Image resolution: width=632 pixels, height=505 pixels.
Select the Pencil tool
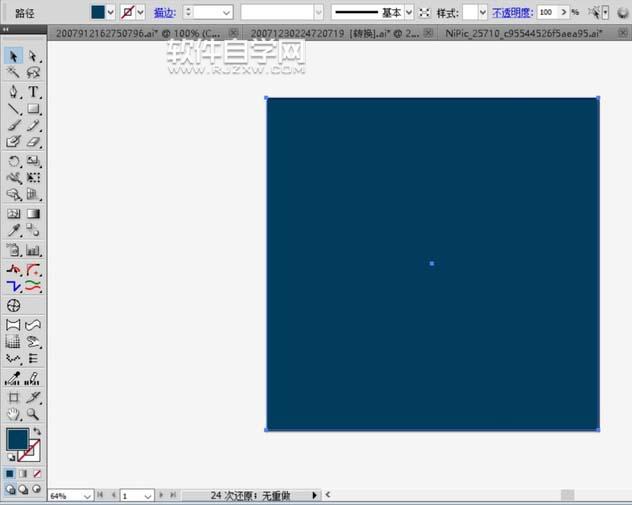pos(33,125)
